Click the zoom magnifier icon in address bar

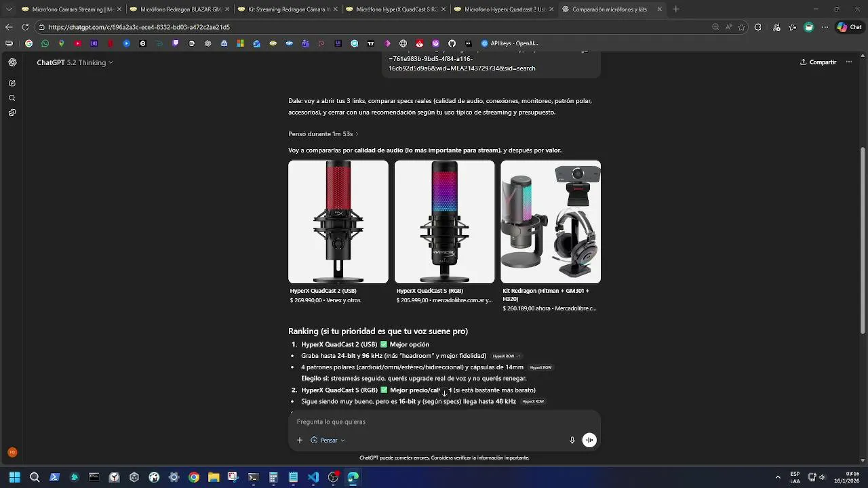(715, 27)
